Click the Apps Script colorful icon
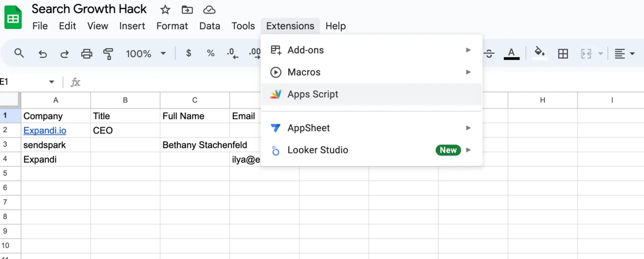 point(276,94)
